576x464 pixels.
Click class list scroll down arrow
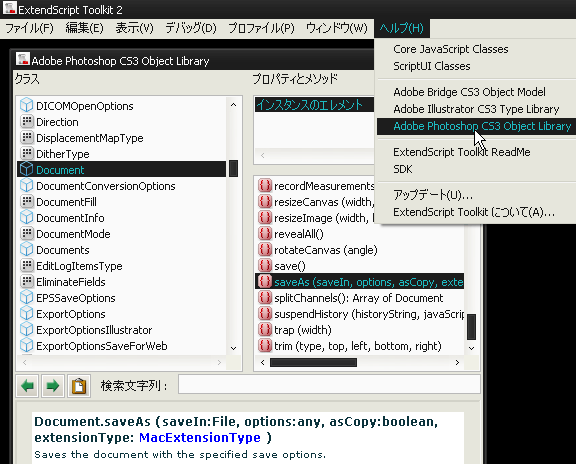233,348
